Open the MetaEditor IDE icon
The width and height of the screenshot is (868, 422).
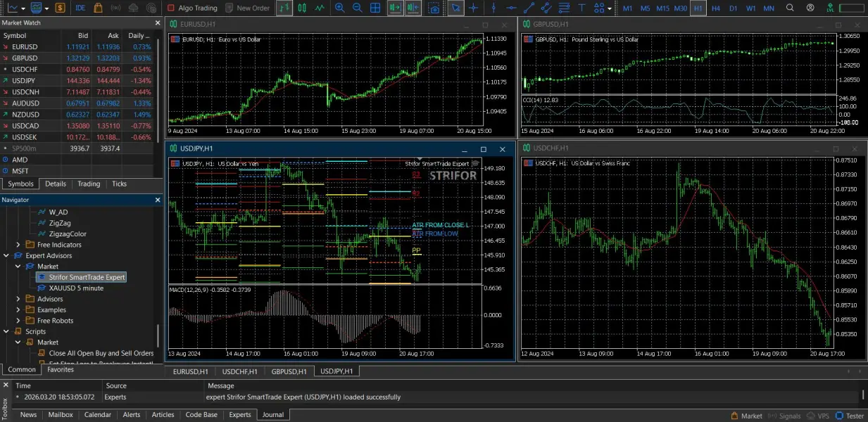point(80,8)
